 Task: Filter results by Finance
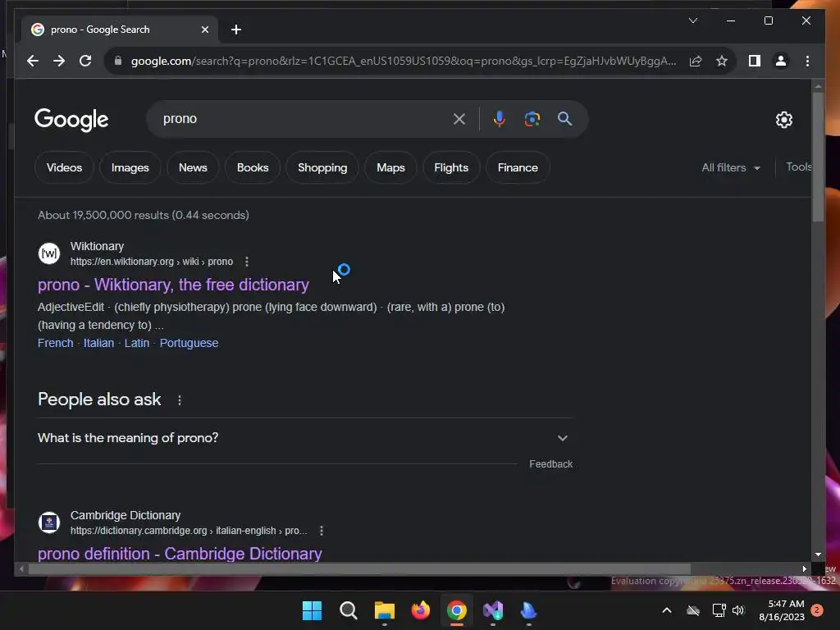pos(518,167)
